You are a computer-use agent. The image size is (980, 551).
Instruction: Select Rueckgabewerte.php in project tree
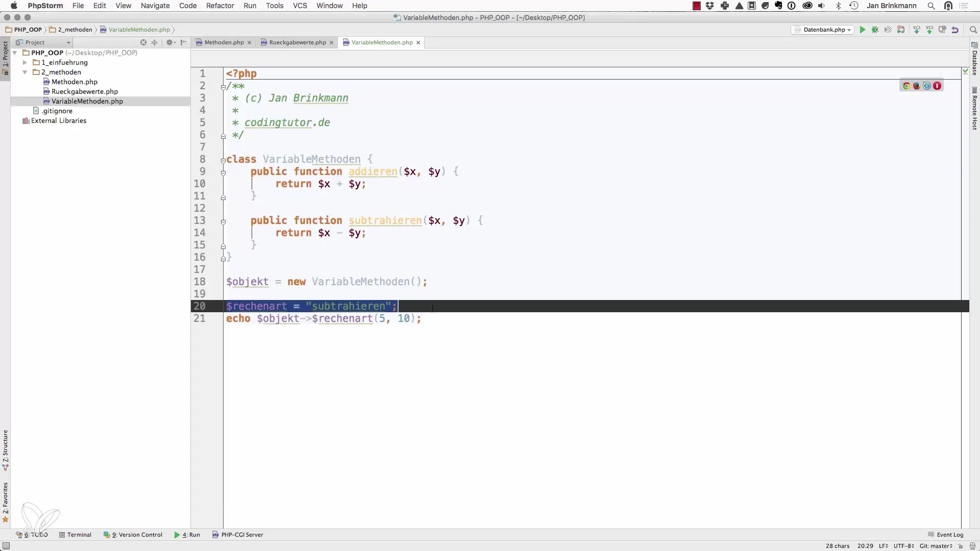tap(81, 91)
